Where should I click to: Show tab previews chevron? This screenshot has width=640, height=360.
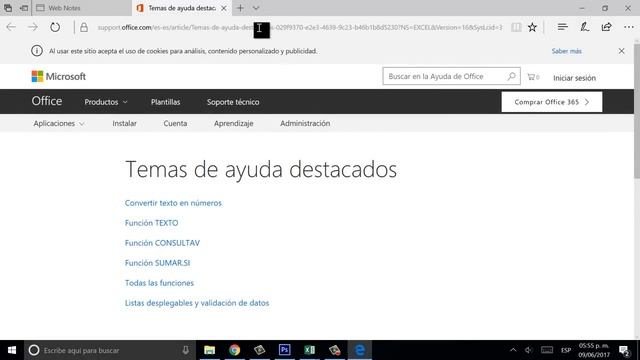pos(256,8)
